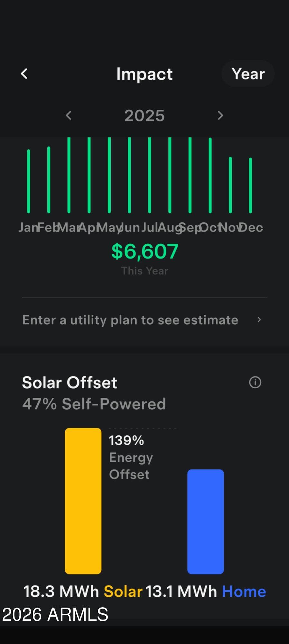
Task: Tap the yellow Solar energy bar
Action: point(83,501)
